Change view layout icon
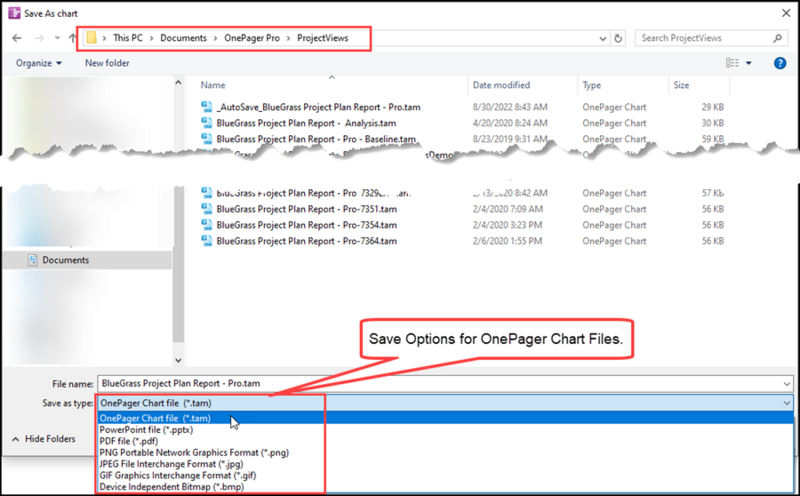Viewport: 800px width, 496px height. [x=732, y=63]
